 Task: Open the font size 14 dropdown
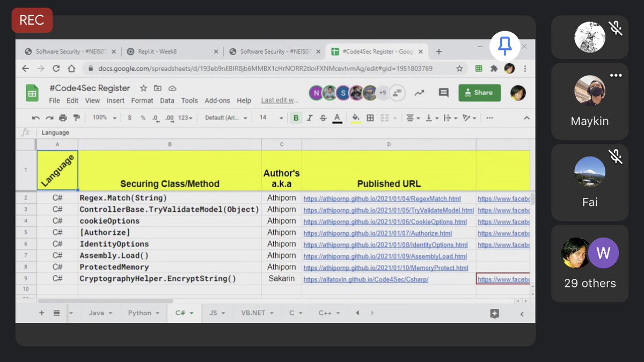click(x=271, y=118)
